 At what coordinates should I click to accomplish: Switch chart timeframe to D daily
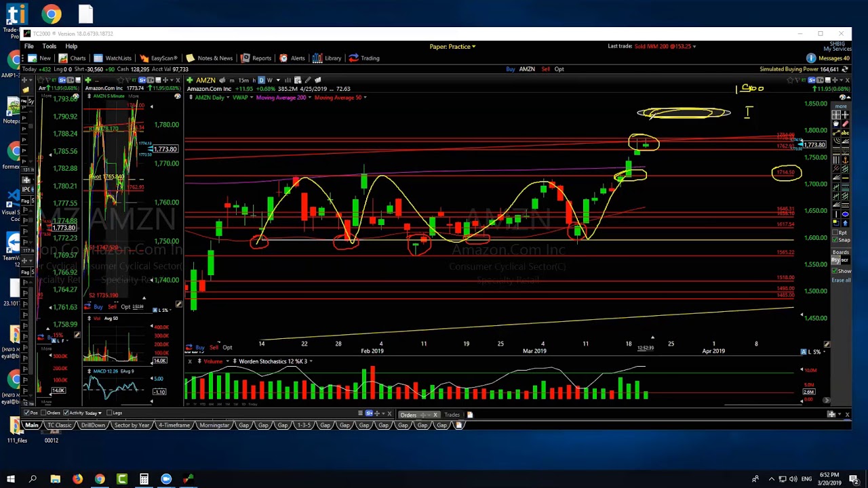261,80
